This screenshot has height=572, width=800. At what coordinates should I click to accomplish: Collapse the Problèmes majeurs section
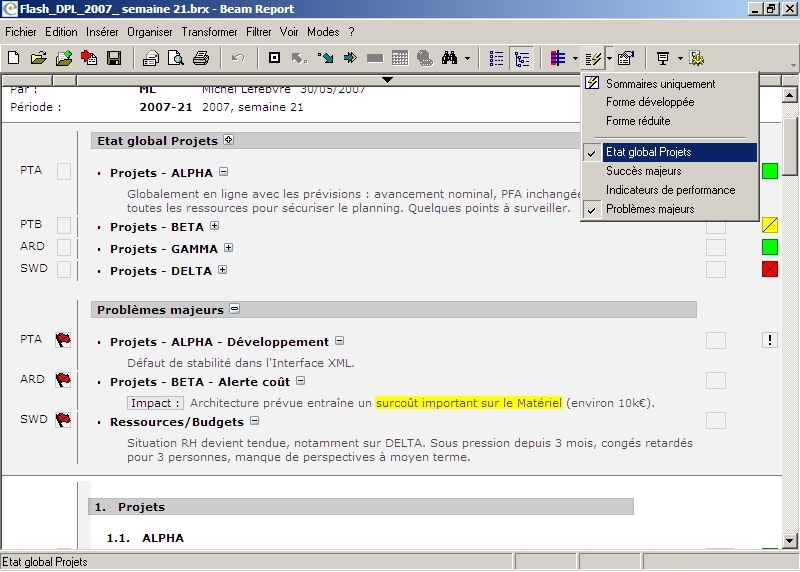click(x=235, y=309)
